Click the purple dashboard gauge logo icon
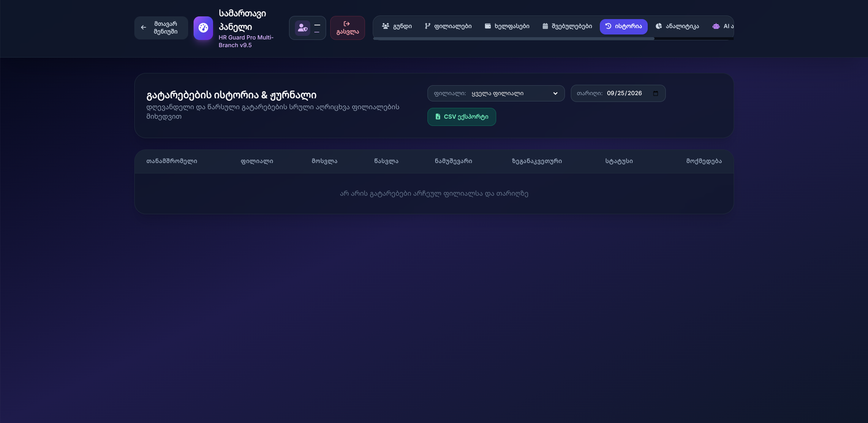Viewport: 868px width, 423px height. 203,28
